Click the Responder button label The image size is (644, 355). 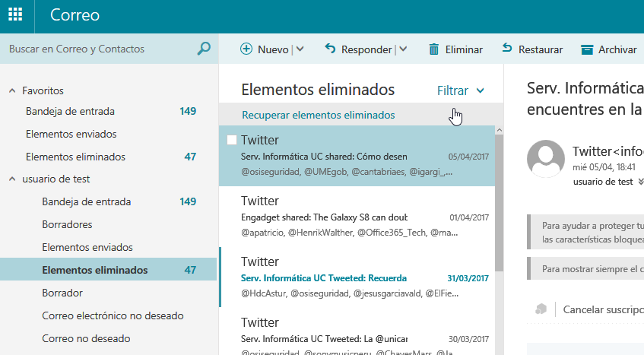(366, 49)
